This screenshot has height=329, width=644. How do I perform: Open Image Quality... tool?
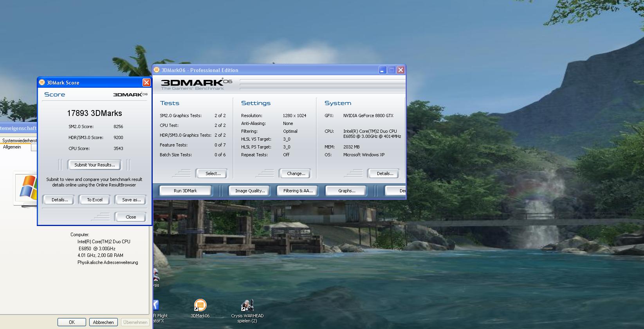(250, 191)
